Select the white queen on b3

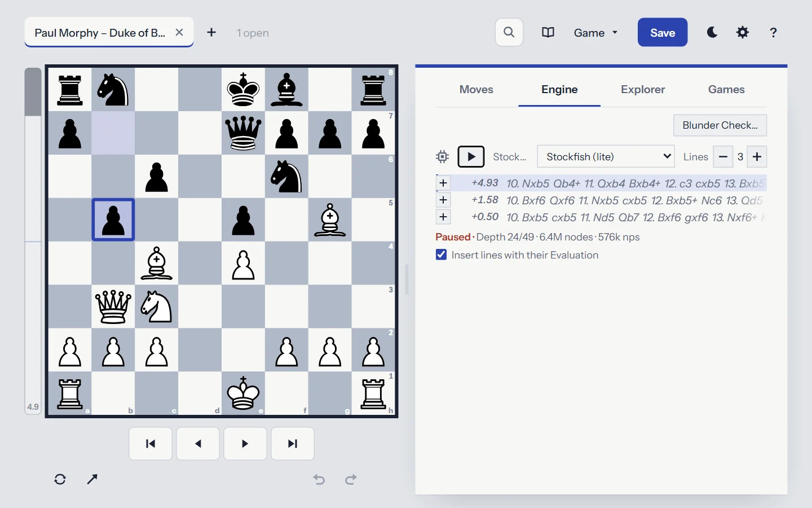click(113, 306)
